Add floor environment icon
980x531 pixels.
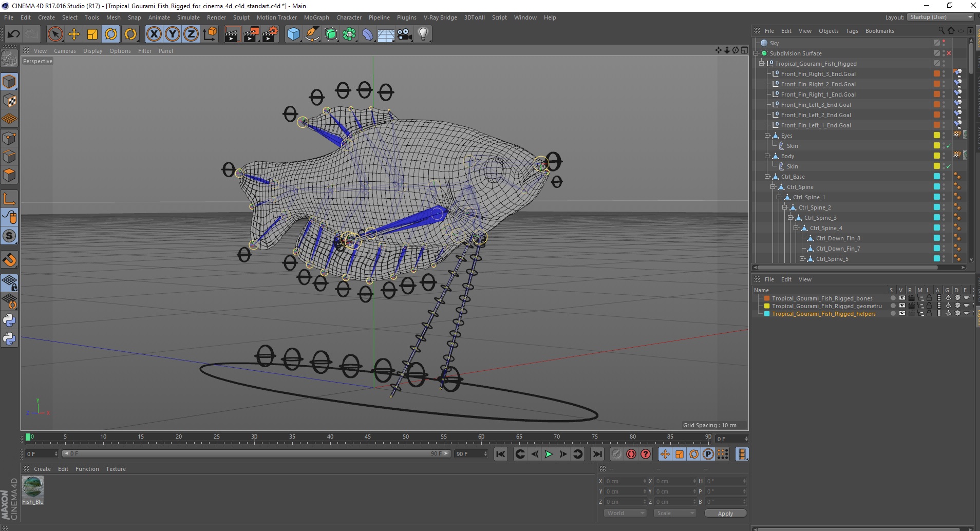[386, 34]
